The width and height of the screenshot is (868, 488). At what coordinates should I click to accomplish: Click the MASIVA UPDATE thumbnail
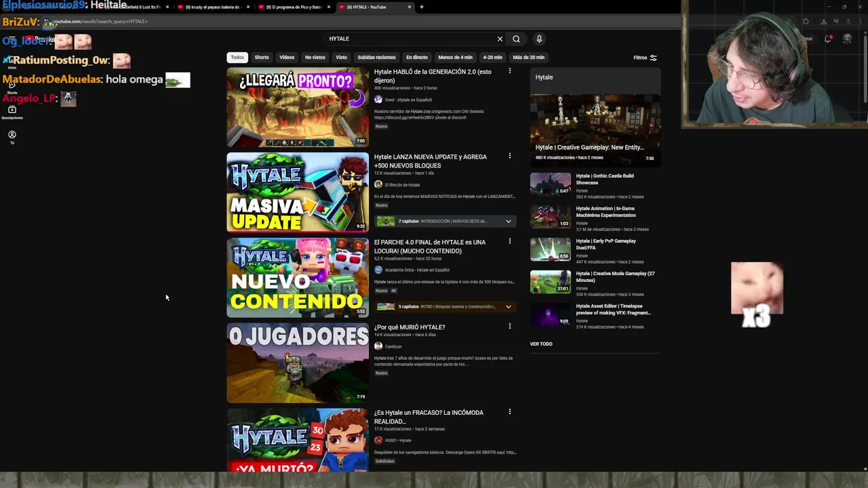point(298,192)
